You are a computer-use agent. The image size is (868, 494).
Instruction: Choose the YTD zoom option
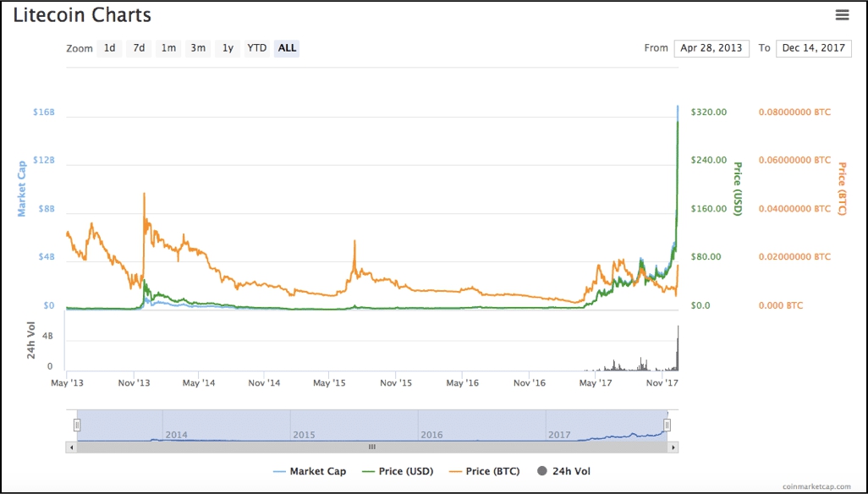click(256, 48)
